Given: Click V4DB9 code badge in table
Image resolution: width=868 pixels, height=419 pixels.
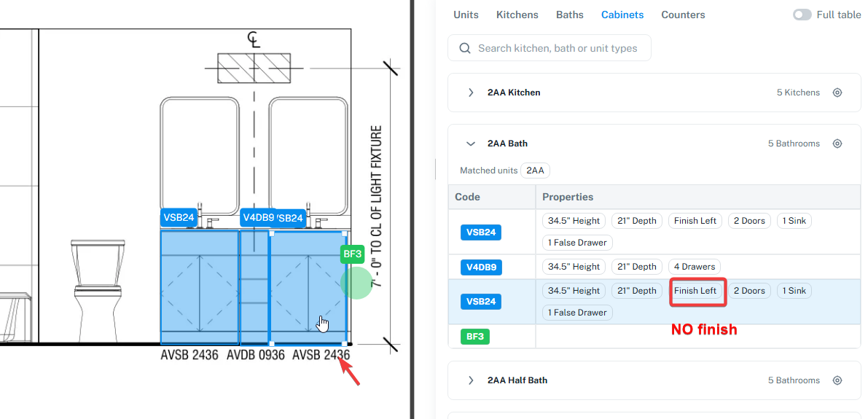Looking at the screenshot, I should pos(480,267).
